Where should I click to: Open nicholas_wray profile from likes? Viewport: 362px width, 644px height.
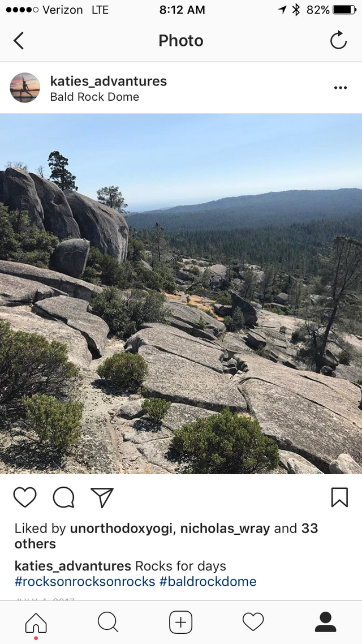point(225,529)
